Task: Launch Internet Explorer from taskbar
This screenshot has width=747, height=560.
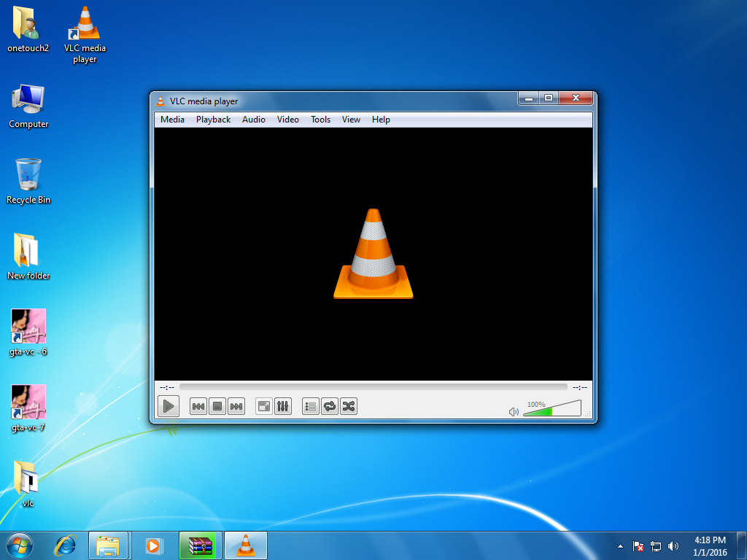Action: pos(65,545)
